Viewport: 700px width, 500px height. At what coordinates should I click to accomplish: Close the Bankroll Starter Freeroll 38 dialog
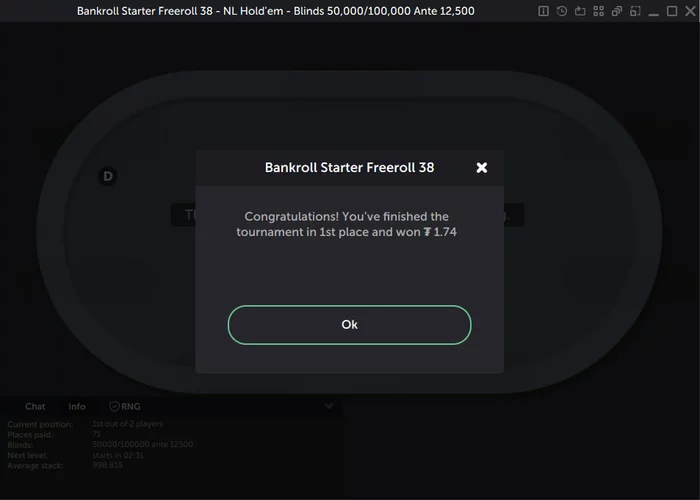tap(482, 167)
